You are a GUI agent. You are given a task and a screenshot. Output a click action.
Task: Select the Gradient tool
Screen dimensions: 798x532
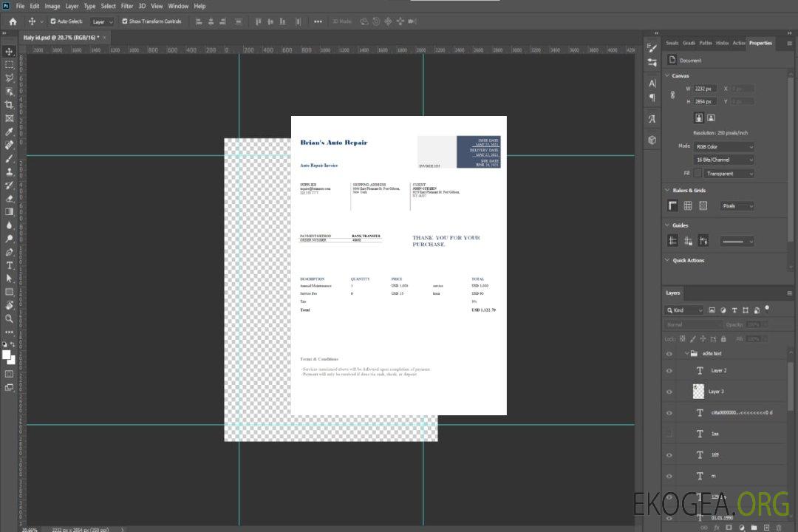tap(9, 212)
